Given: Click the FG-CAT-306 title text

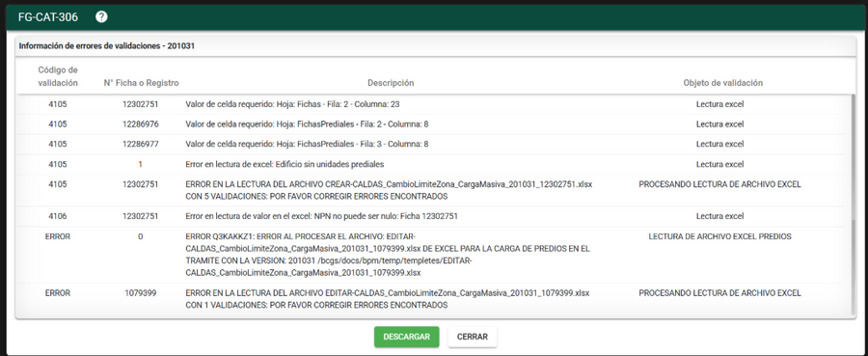Looking at the screenshot, I should (47, 17).
